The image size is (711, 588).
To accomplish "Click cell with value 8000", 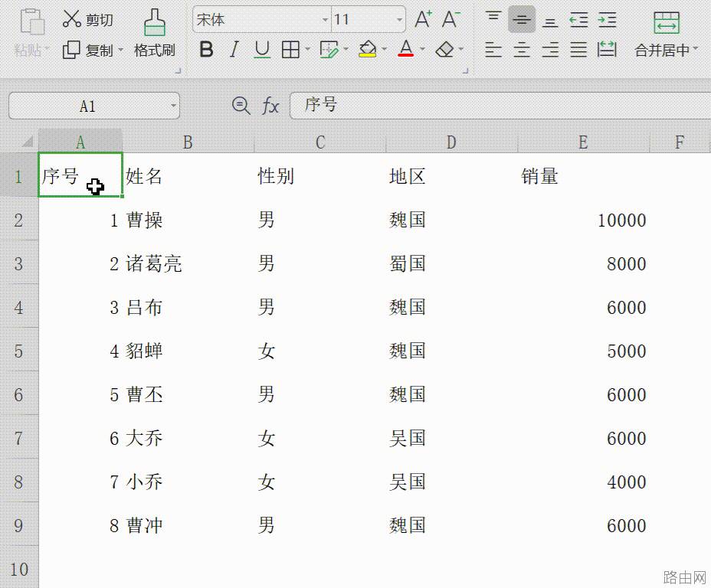I will (x=584, y=263).
